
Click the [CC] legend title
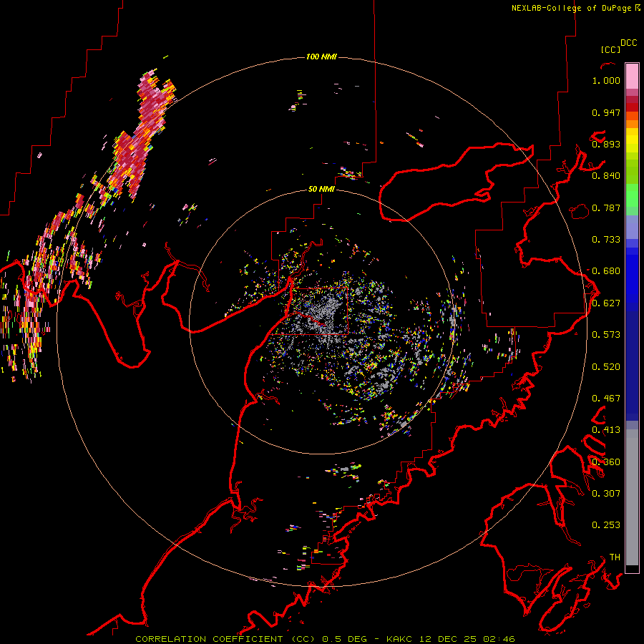click(x=611, y=49)
